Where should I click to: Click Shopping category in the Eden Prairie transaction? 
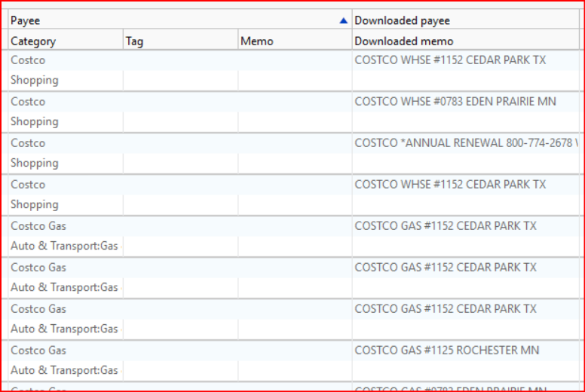(35, 121)
